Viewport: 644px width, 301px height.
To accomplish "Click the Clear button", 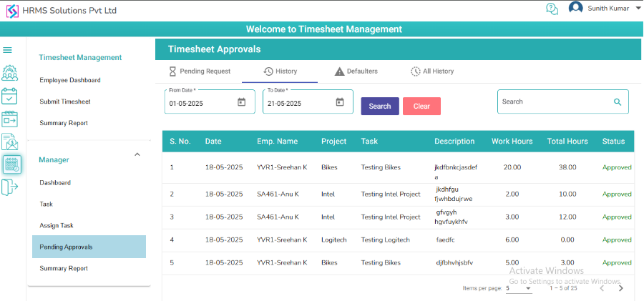I will coord(421,107).
